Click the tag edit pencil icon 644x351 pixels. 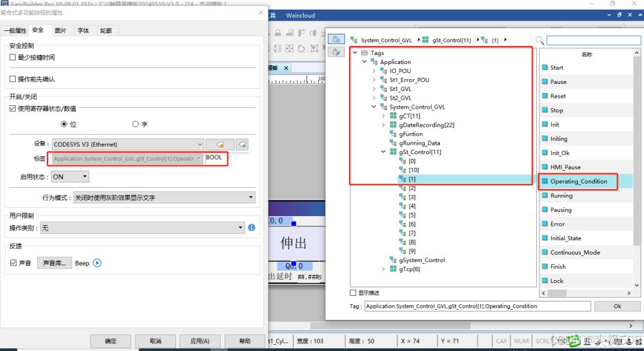point(336,52)
